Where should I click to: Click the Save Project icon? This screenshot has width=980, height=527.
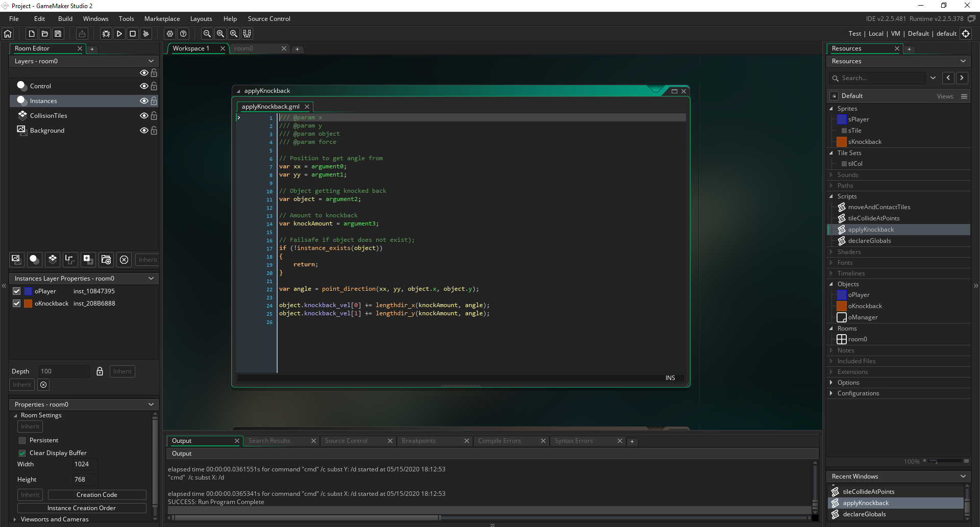pos(58,34)
